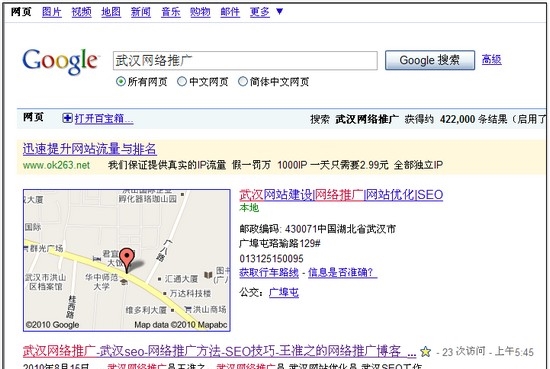Click the 23 次访问 visit count text
The image size is (550, 369).
tap(464, 351)
